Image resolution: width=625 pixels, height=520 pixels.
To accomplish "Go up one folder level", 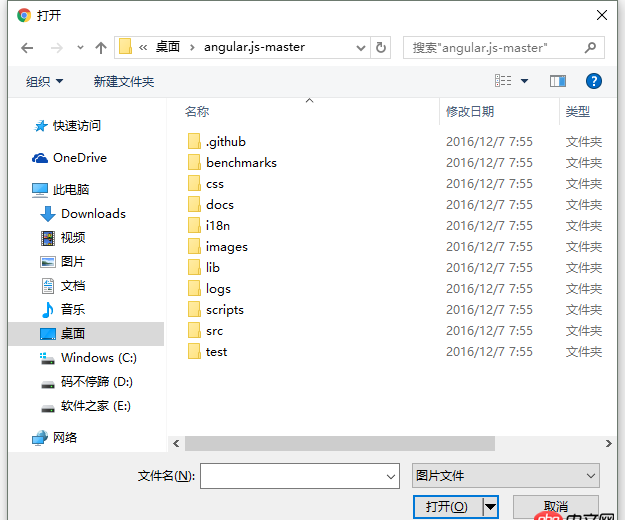I will click(x=101, y=48).
